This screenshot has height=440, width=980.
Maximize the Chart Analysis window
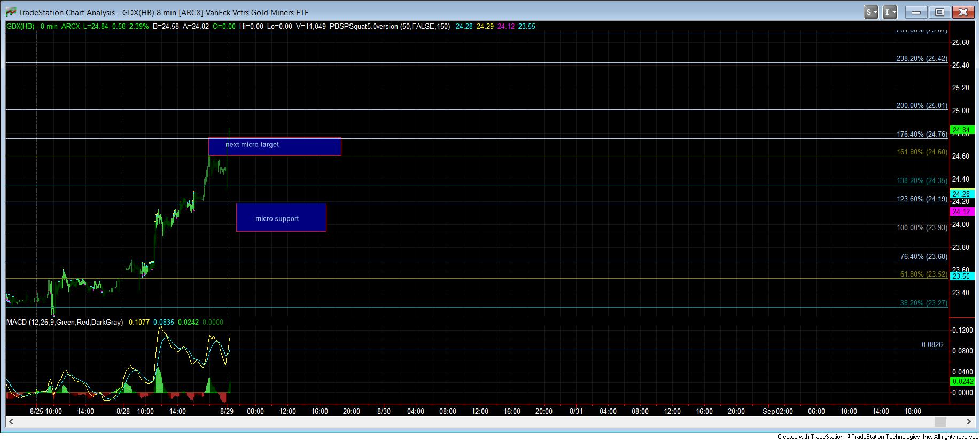[939, 12]
